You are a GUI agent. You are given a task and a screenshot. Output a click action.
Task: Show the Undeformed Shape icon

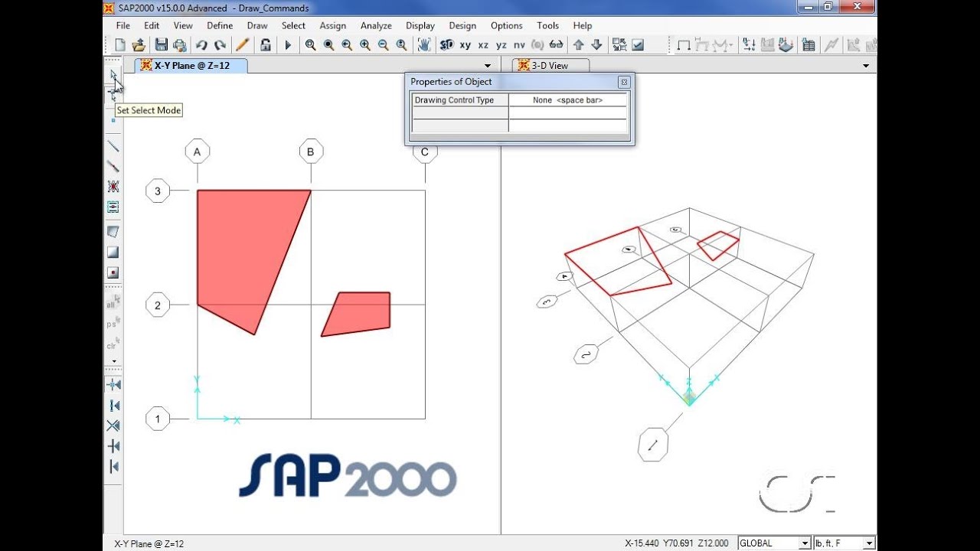click(684, 45)
